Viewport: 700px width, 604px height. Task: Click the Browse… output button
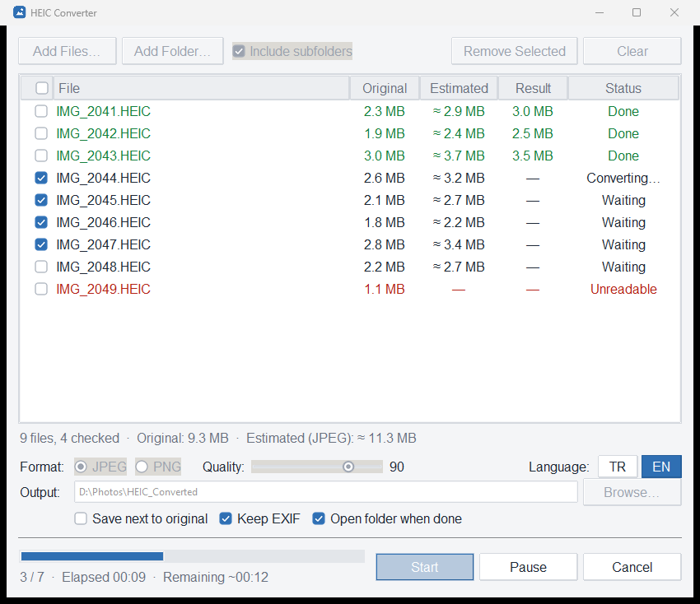(x=632, y=492)
